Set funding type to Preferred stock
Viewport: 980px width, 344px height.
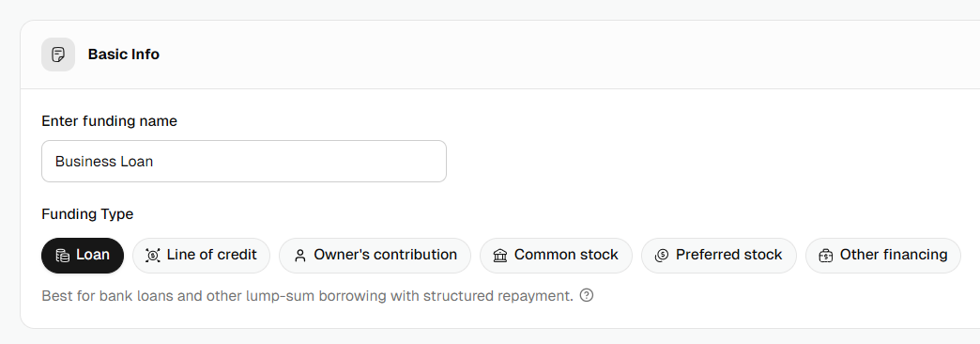click(x=719, y=256)
